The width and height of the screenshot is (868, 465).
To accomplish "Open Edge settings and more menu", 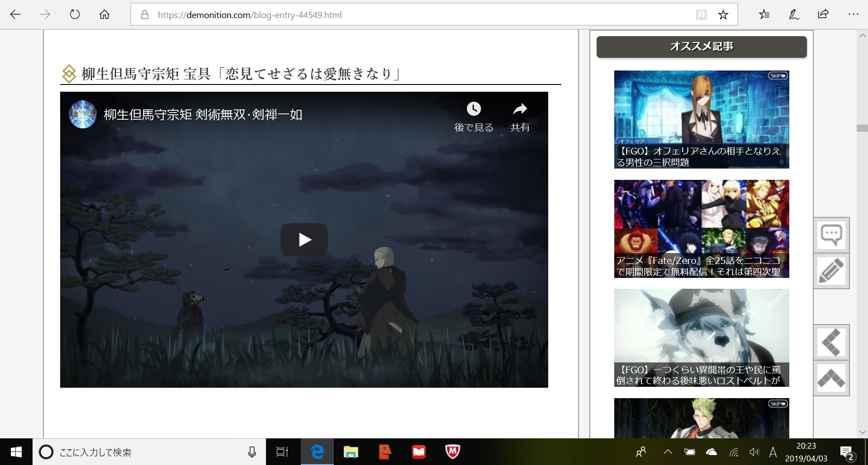I will (853, 14).
